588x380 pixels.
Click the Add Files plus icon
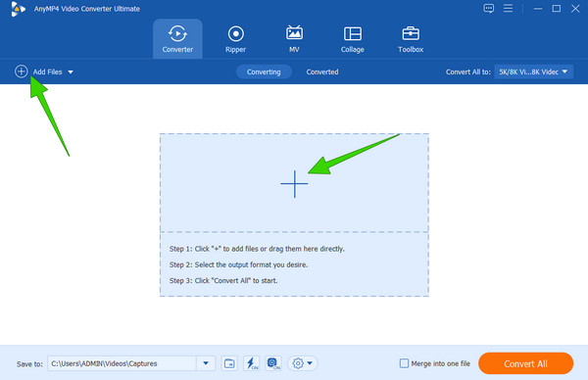tap(22, 71)
